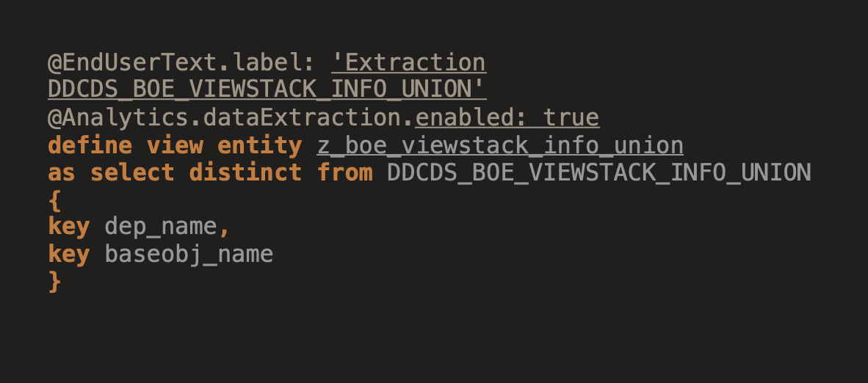Click the define keyword

pos(90,145)
